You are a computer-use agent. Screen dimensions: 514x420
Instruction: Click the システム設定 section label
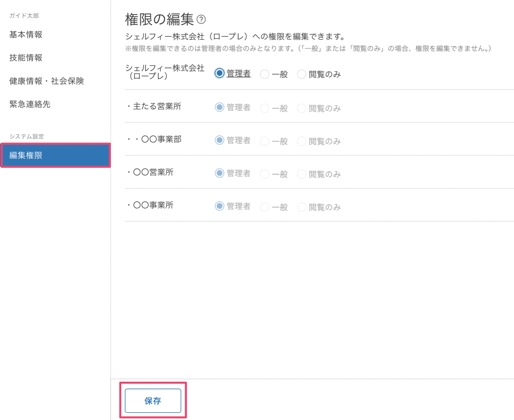[x=27, y=136]
